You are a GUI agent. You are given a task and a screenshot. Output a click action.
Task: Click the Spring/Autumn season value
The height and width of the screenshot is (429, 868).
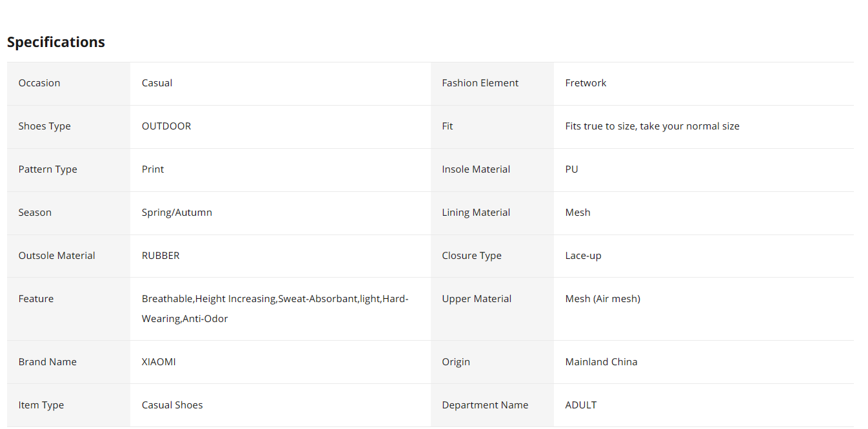coord(177,213)
